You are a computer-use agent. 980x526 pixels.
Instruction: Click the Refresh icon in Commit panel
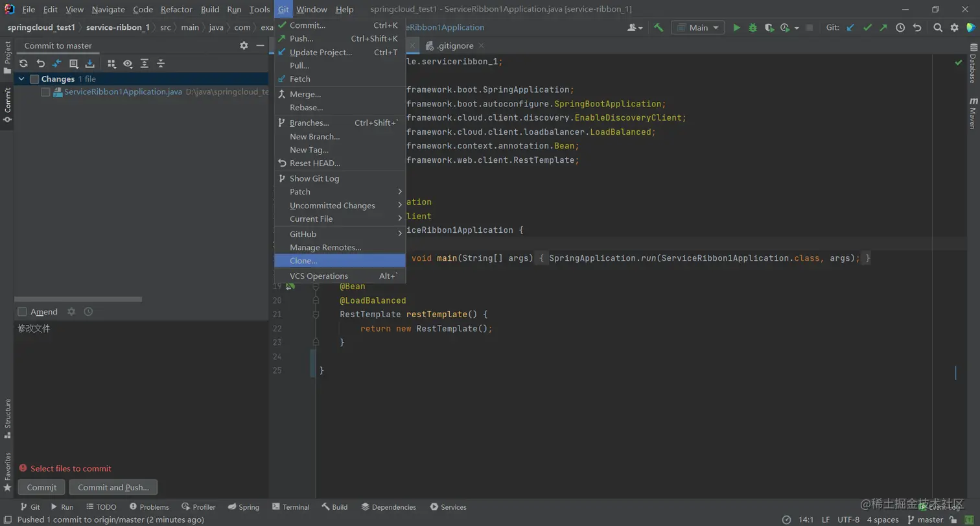[x=23, y=64]
